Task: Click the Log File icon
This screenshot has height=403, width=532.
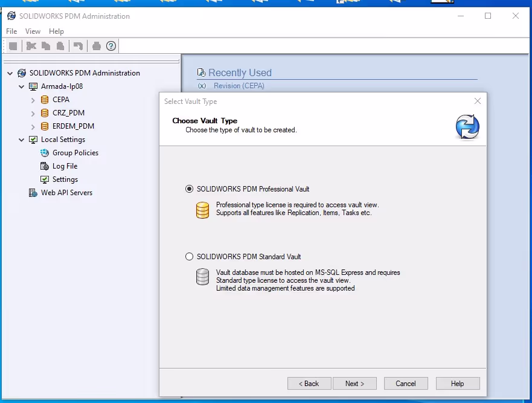Action: click(45, 166)
